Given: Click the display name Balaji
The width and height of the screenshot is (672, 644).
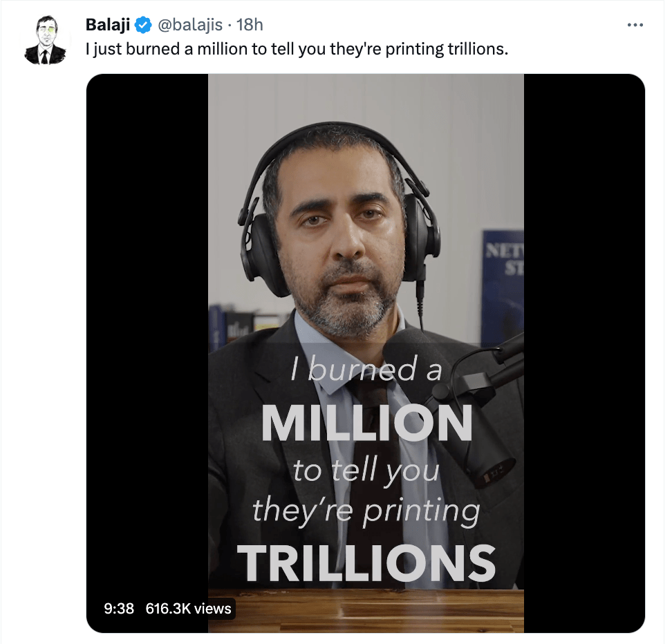Looking at the screenshot, I should (x=108, y=26).
